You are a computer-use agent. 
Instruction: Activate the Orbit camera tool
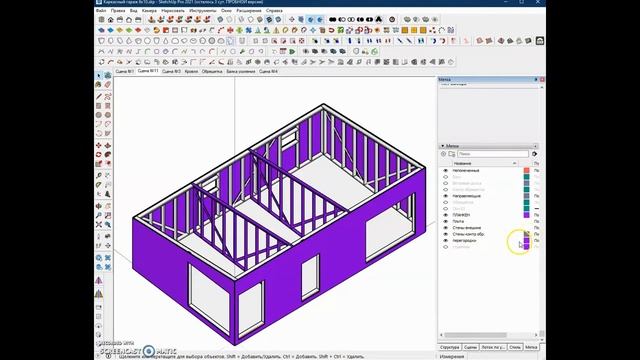tap(99, 206)
